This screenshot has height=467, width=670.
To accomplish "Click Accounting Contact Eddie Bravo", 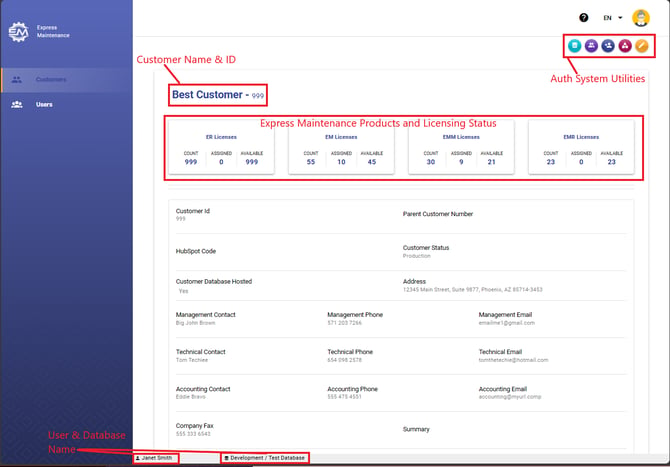I will pyautogui.click(x=191, y=397).
